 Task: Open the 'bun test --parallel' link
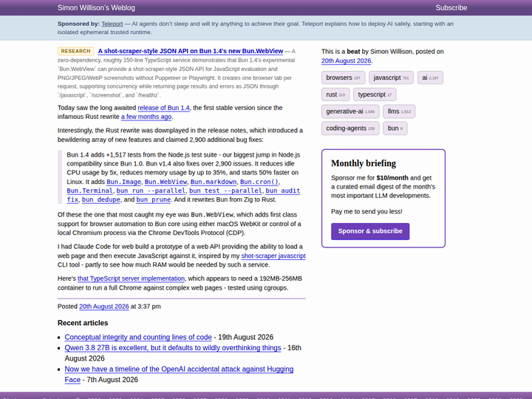click(225, 191)
